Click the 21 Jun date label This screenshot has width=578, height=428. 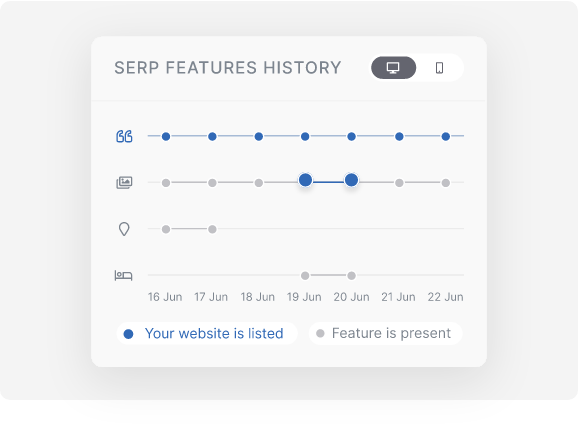(x=398, y=297)
